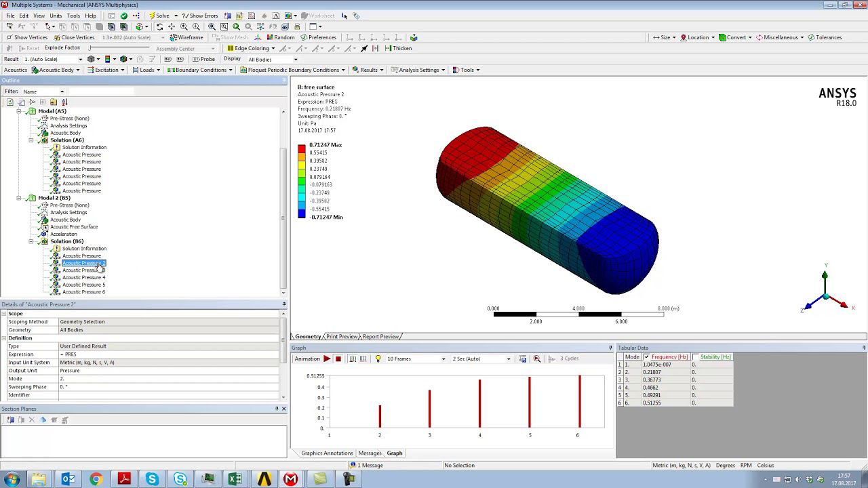Click the Sweeping Phase value field
This screenshot has width=868, height=488.
coord(168,387)
